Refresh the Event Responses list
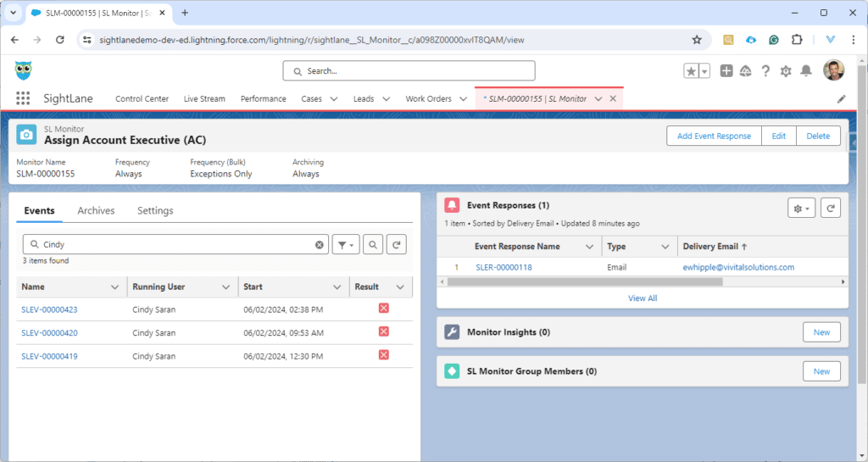Image resolution: width=868 pixels, height=462 pixels. tap(831, 208)
